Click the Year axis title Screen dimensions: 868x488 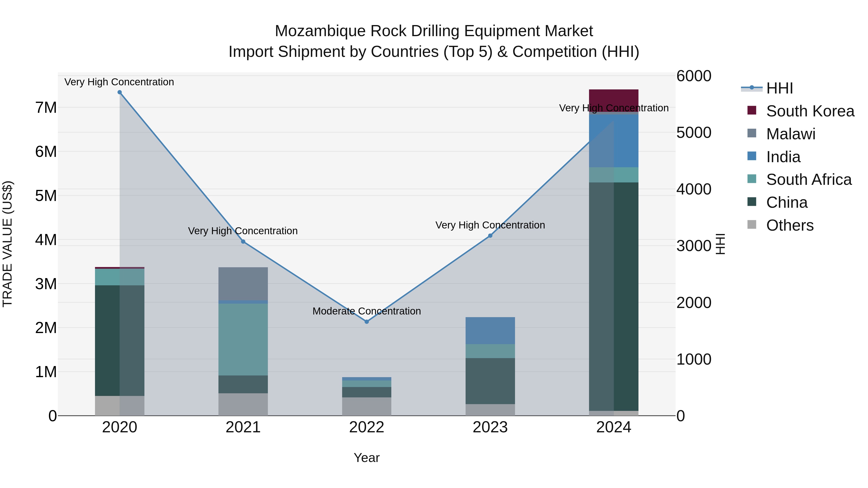point(366,458)
